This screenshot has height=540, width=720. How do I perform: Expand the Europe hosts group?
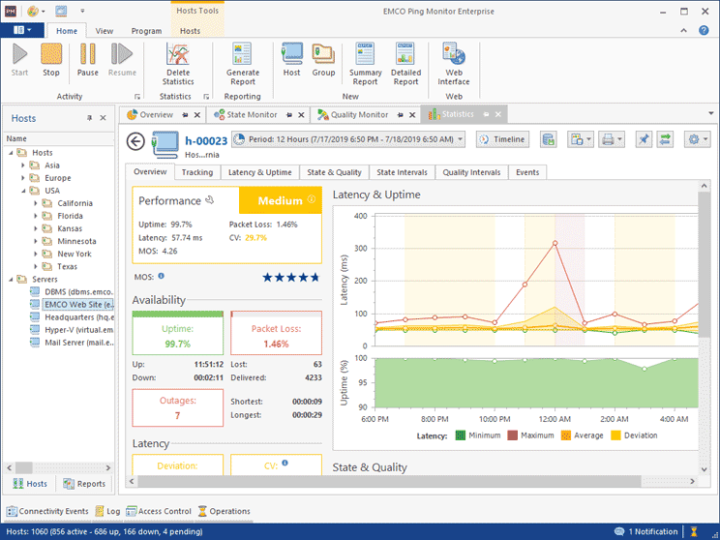(22, 178)
